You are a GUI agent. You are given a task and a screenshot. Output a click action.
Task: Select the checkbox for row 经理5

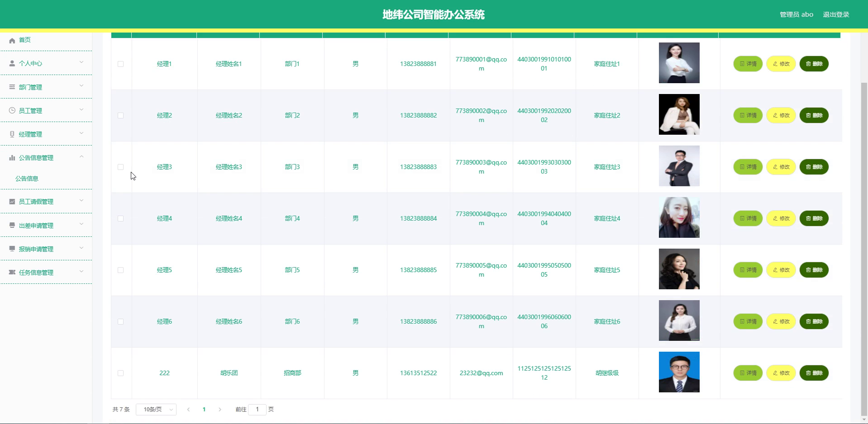click(x=120, y=270)
